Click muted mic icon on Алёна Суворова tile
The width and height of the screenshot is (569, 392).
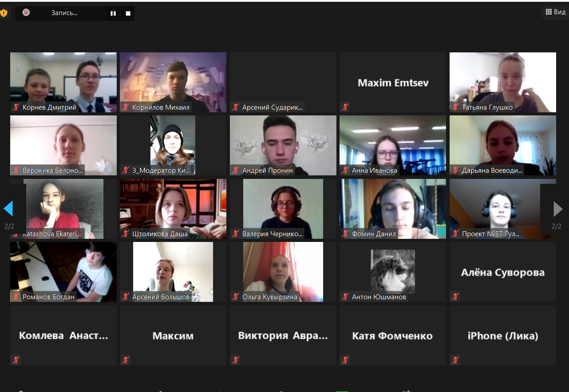[x=455, y=297]
